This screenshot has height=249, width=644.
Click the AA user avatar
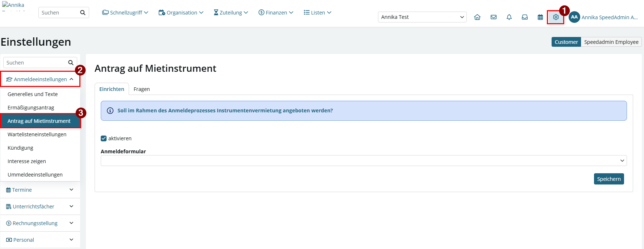point(574,17)
